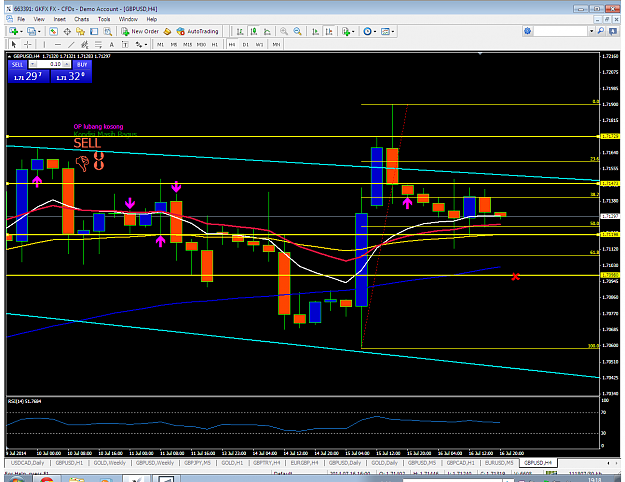Image resolution: width=625 pixels, height=482 pixels.
Task: Switch to the USDCAD,Daily chart tab
Action: point(28,463)
